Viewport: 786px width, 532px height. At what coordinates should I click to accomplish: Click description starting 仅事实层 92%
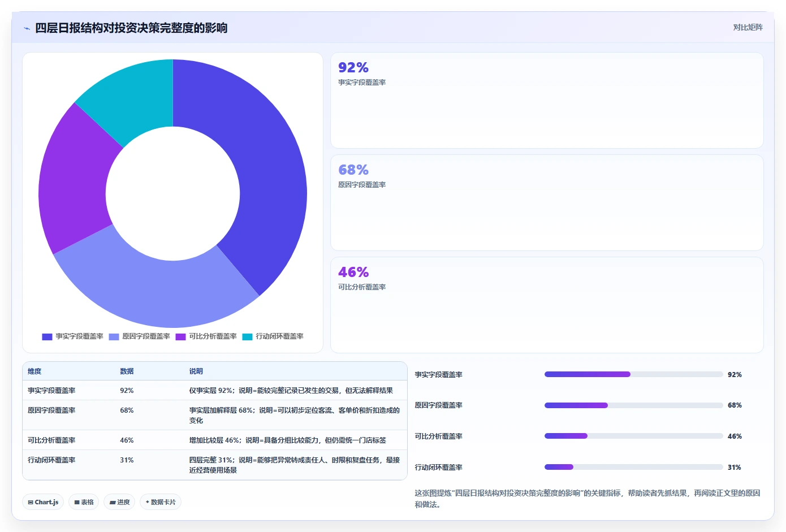(291, 391)
